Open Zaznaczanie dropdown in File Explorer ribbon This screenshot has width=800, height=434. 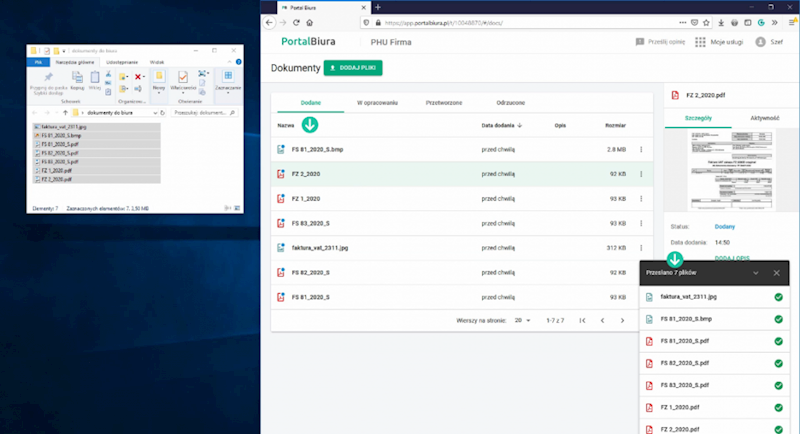click(228, 82)
